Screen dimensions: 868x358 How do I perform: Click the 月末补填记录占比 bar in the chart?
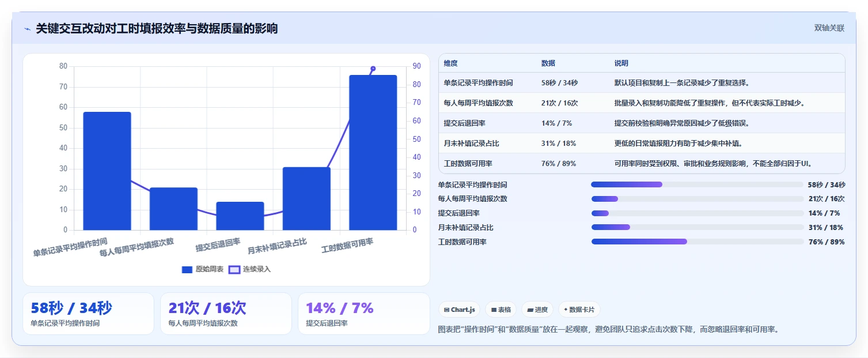coord(306,199)
